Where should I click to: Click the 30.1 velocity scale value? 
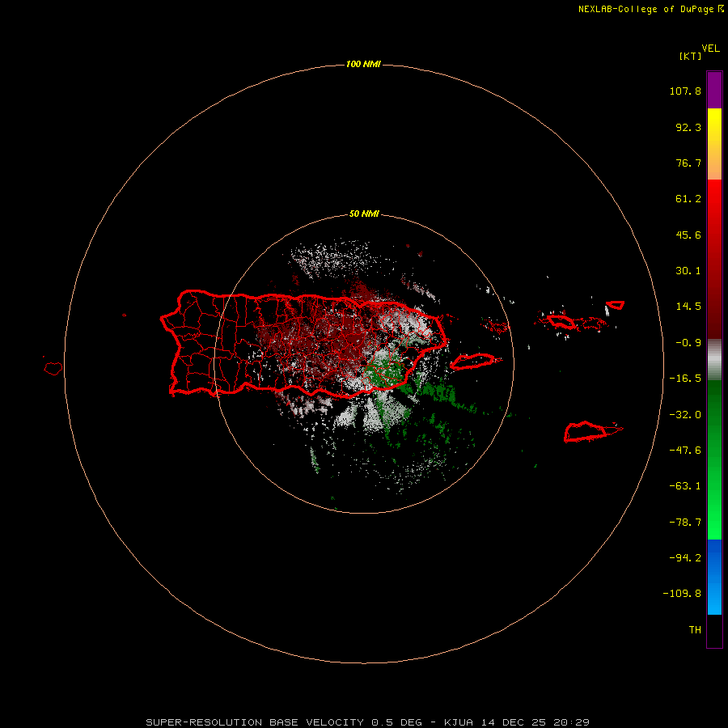point(688,271)
